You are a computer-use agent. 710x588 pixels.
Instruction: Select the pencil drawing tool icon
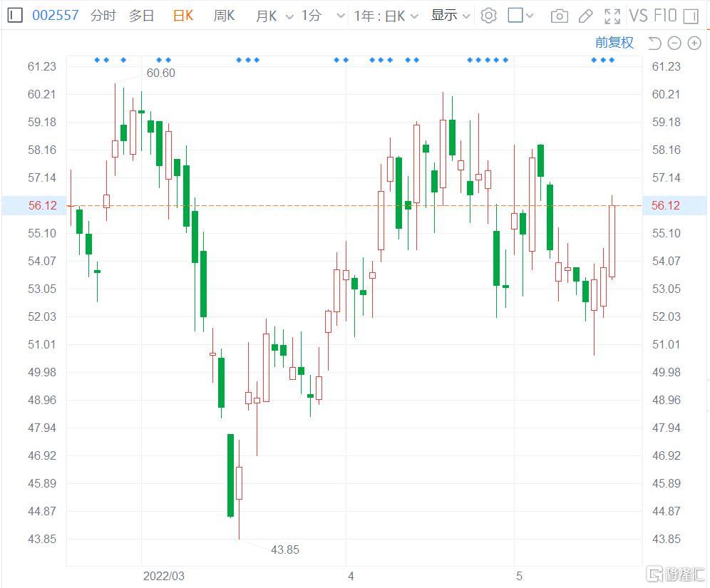coord(586,16)
